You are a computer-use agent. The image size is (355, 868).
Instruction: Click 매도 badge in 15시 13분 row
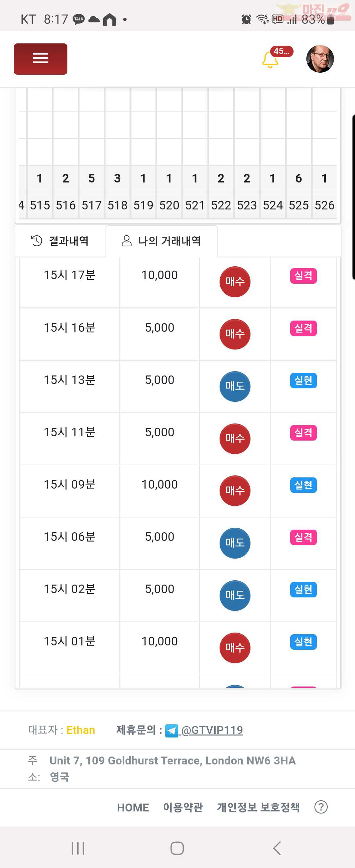pos(235,386)
